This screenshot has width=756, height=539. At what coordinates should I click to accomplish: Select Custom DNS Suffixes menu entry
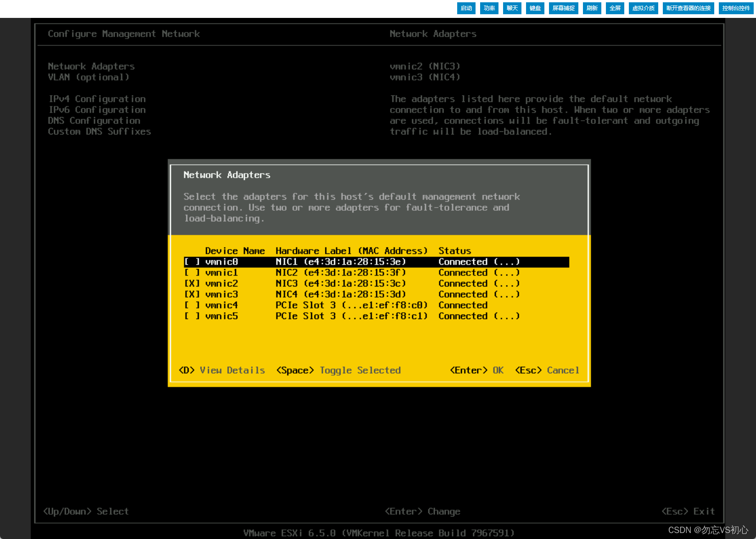coord(99,132)
